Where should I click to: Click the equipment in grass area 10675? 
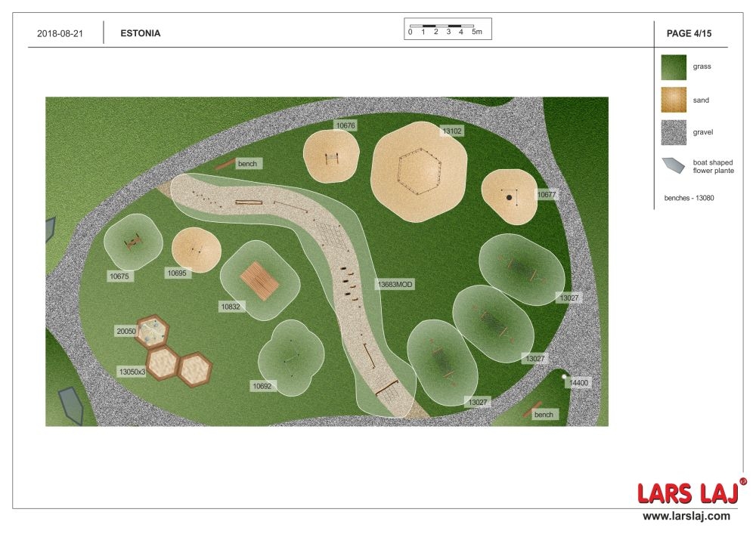coord(134,242)
